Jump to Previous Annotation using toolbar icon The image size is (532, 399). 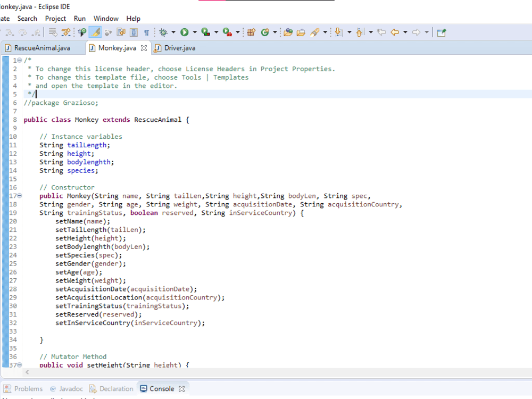360,32
